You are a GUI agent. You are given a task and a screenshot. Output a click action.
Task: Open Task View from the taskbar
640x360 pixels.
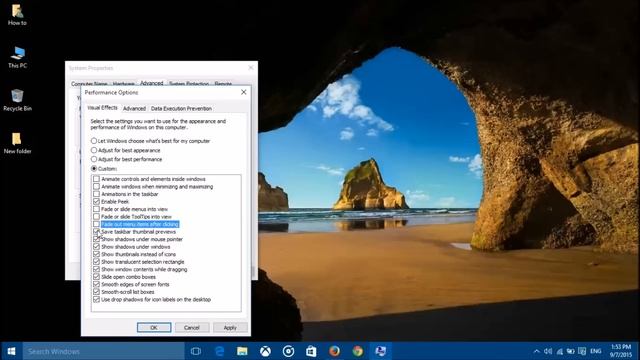(196, 351)
